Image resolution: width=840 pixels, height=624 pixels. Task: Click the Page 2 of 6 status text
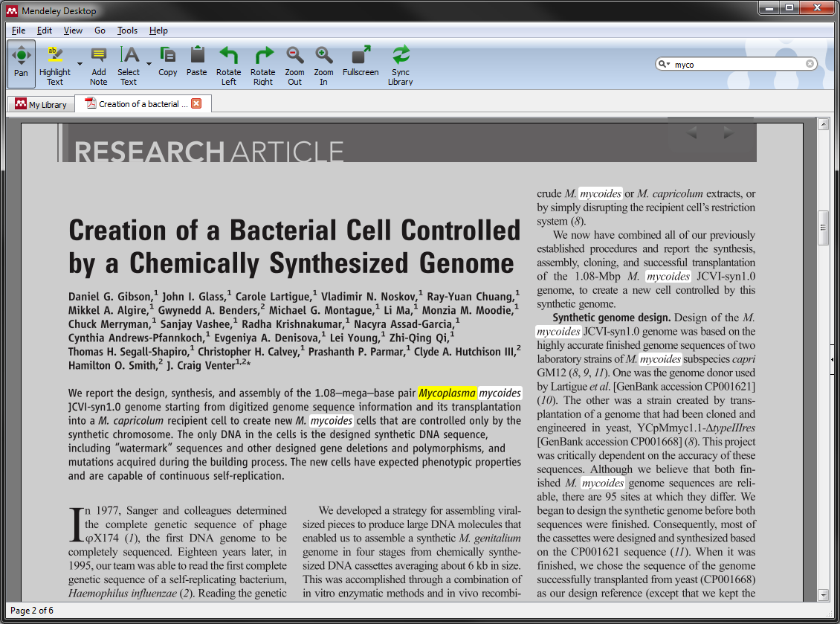32,611
